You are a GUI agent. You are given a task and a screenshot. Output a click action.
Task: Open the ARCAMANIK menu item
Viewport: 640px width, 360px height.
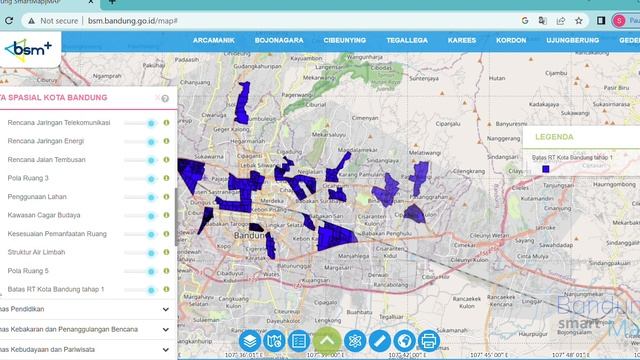213,40
